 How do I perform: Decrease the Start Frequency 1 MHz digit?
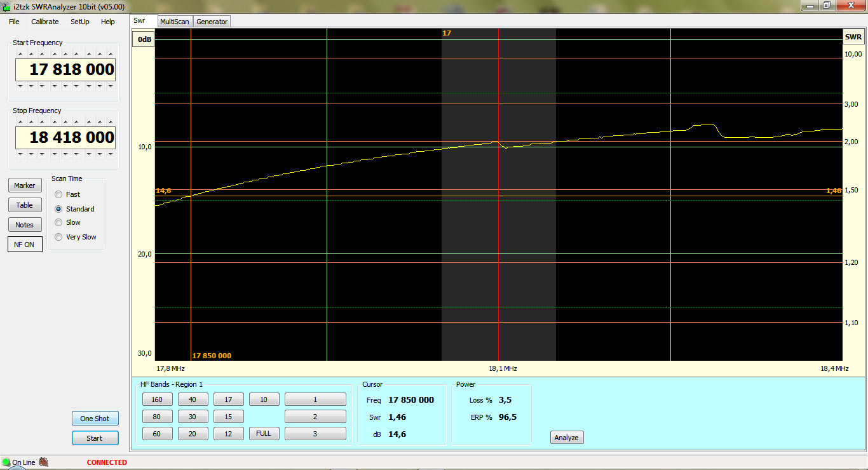click(42, 86)
